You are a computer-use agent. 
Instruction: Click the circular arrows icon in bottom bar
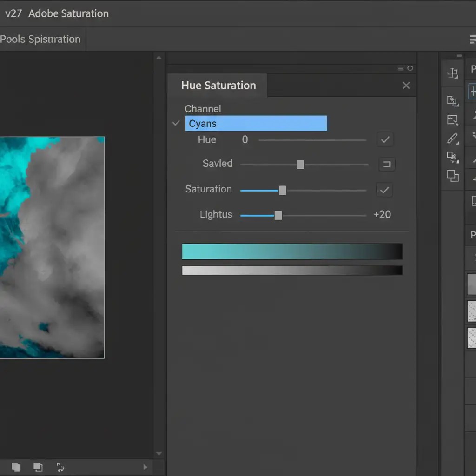[x=60, y=467]
